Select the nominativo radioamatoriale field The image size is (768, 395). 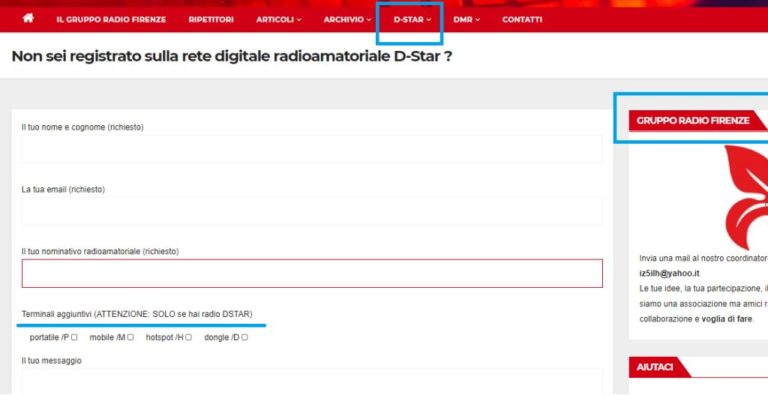[x=312, y=273]
